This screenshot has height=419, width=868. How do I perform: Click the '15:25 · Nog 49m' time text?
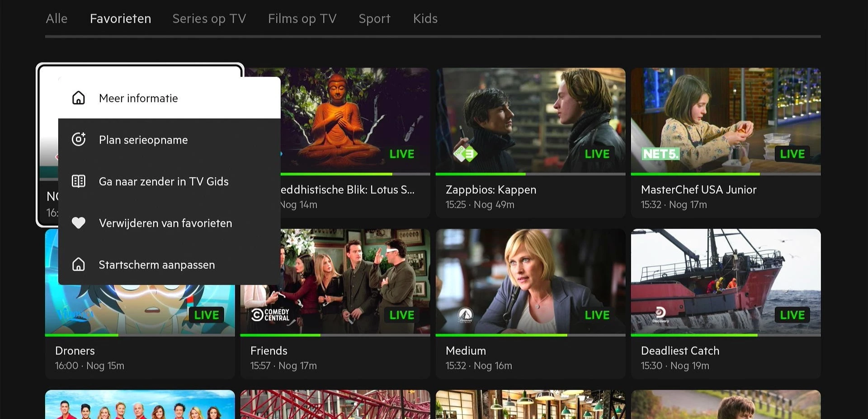tap(480, 205)
